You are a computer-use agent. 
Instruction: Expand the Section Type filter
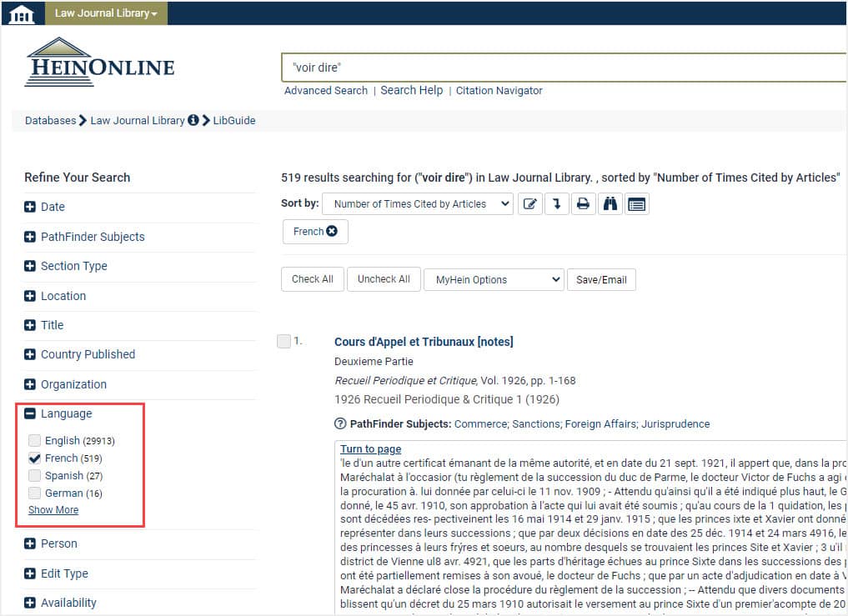[30, 266]
